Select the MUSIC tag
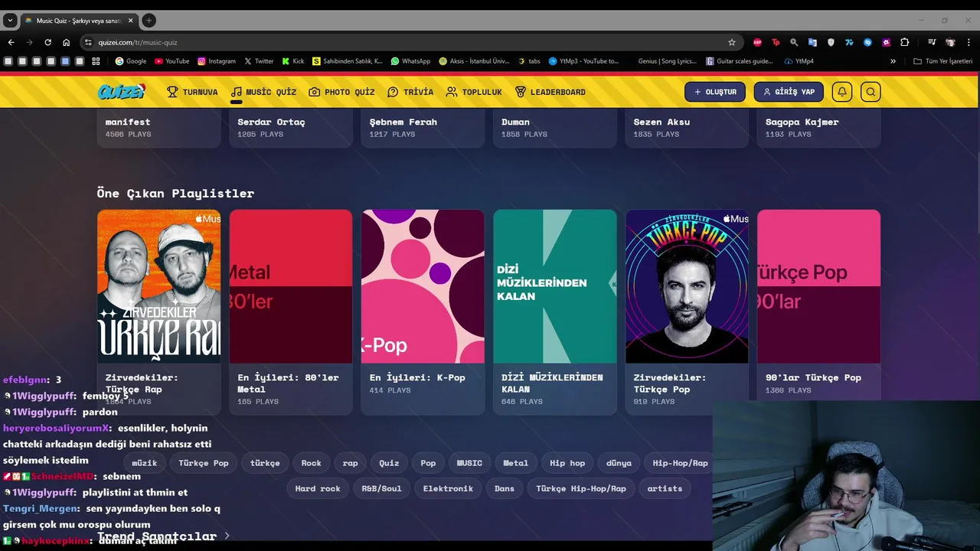 [469, 463]
